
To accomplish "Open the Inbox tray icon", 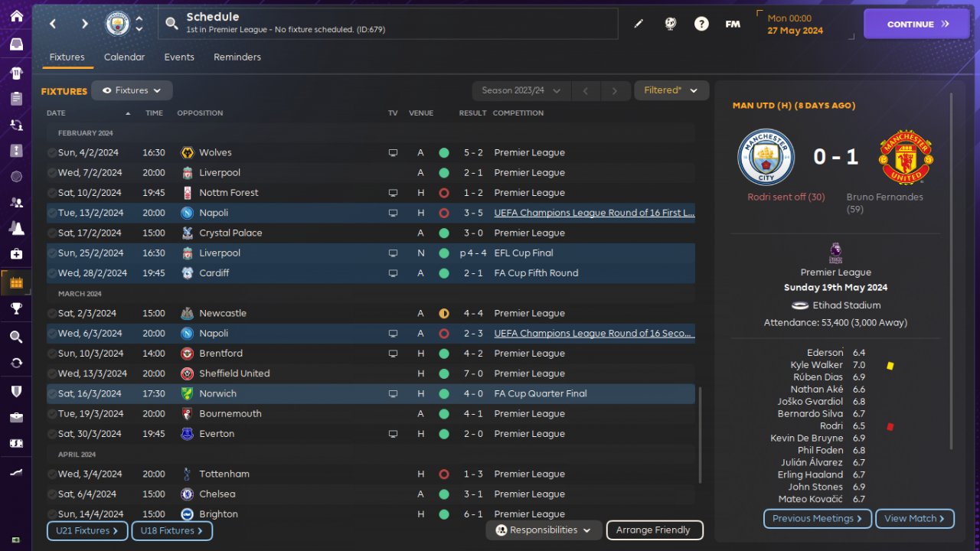I will coord(16,44).
